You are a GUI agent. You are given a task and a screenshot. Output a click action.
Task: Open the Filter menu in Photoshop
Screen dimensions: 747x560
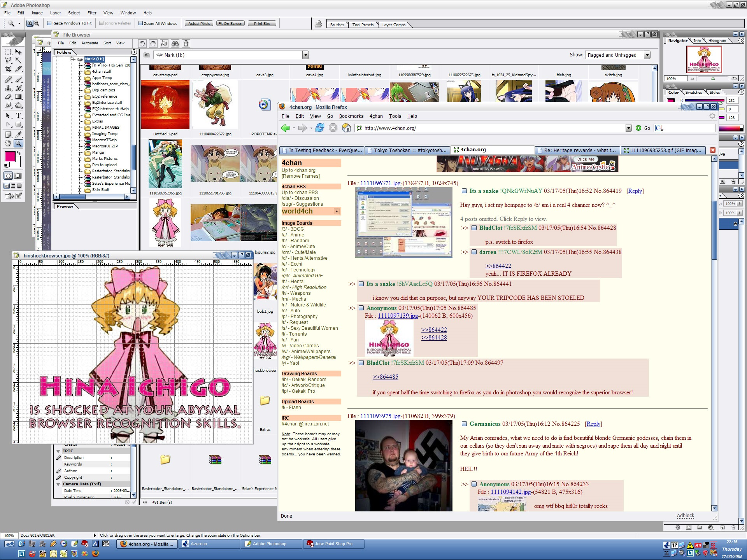[x=92, y=13]
